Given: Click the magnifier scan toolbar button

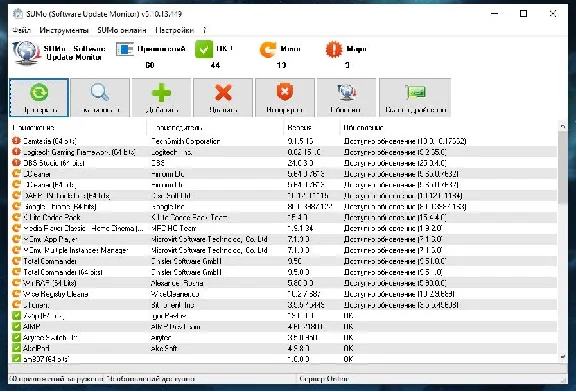Looking at the screenshot, I should tap(100, 97).
